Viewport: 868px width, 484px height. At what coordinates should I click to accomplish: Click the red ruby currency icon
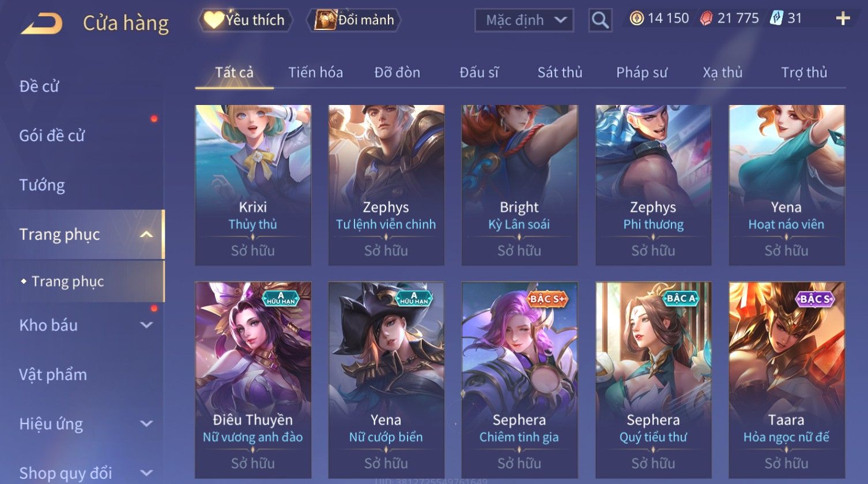point(706,18)
